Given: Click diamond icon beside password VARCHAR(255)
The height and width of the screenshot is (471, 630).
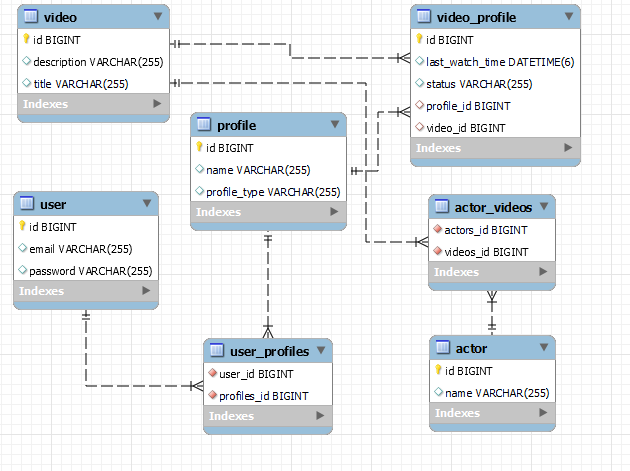Looking at the screenshot, I should click(22, 270).
